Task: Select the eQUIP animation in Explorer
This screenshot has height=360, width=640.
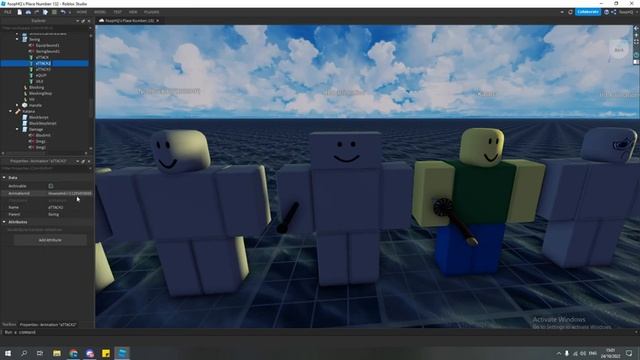Action: pos(41,76)
